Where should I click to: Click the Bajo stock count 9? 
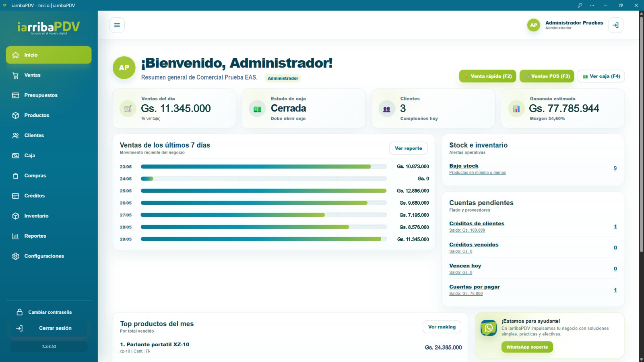(615, 169)
